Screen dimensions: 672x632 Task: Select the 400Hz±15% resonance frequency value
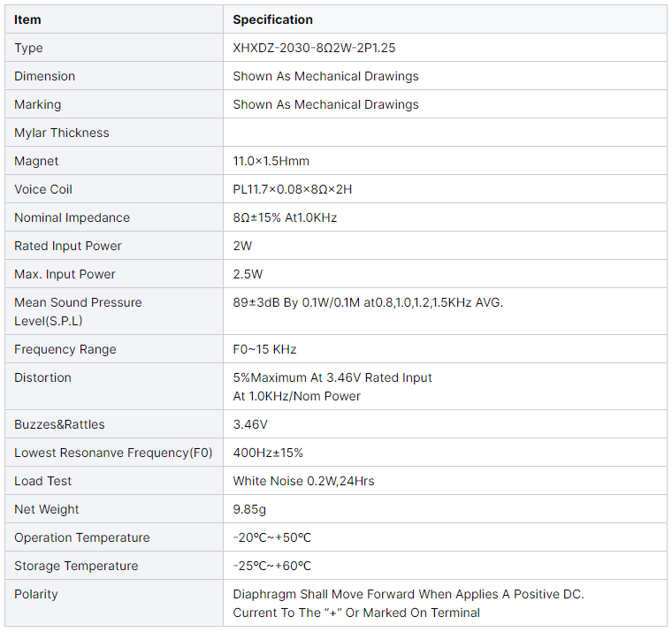point(268,453)
